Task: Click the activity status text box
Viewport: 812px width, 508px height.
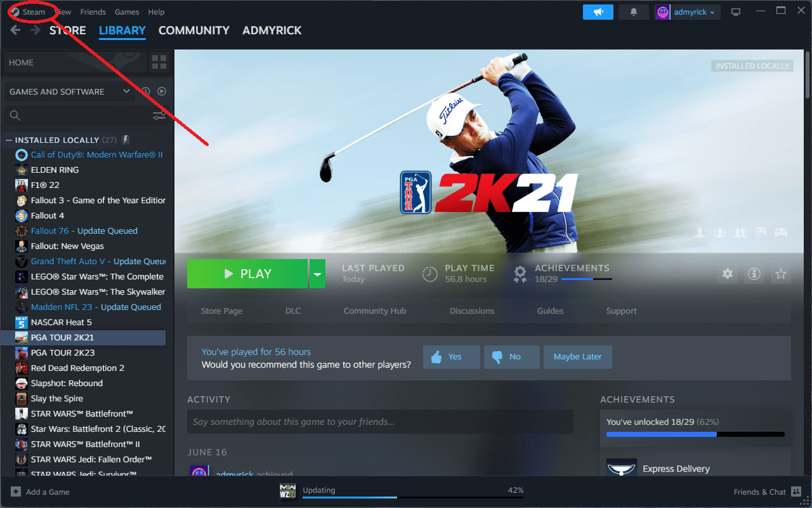Action: [380, 422]
